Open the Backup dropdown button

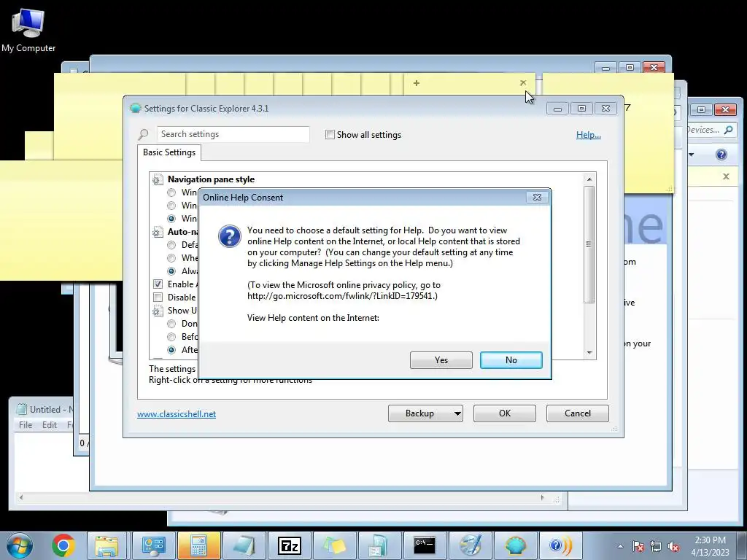[x=425, y=413]
